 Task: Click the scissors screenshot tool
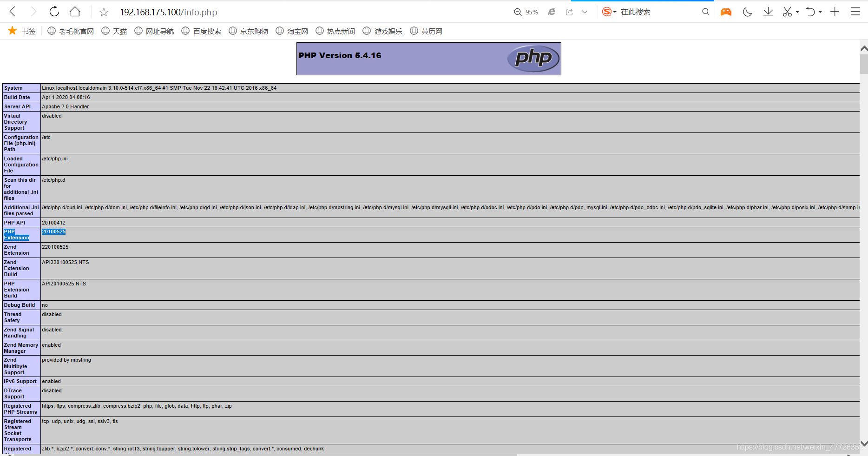point(787,12)
